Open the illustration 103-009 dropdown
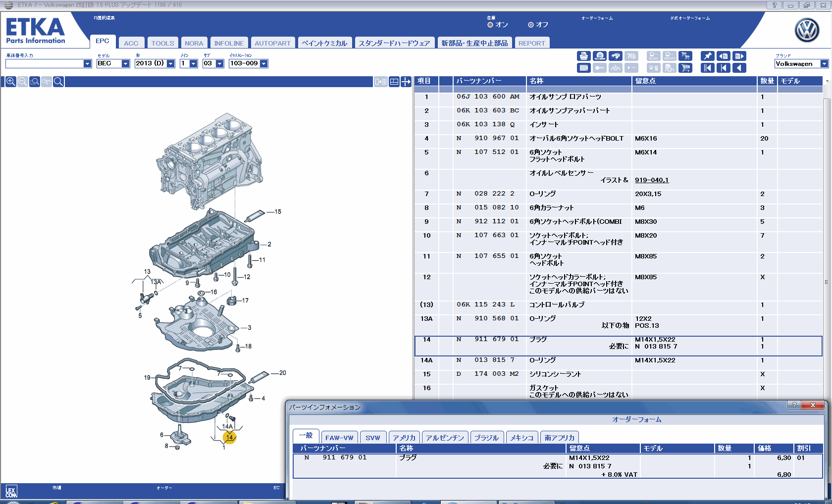The height and width of the screenshot is (504, 832). (x=264, y=64)
